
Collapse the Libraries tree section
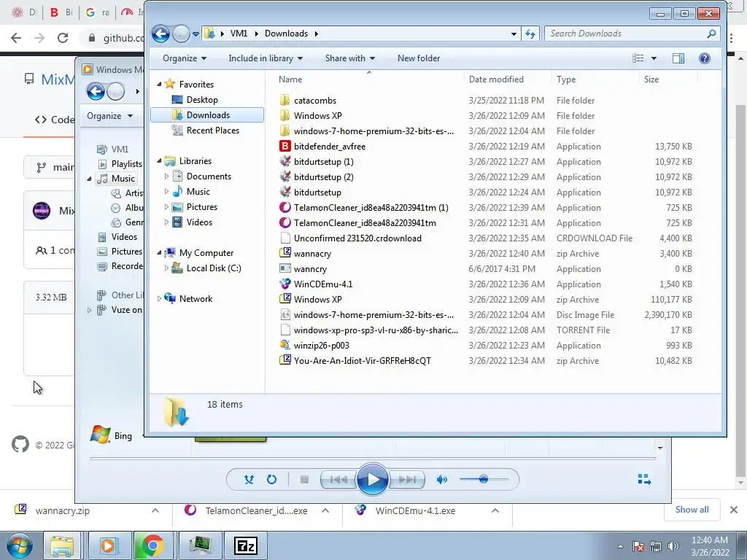click(x=159, y=161)
